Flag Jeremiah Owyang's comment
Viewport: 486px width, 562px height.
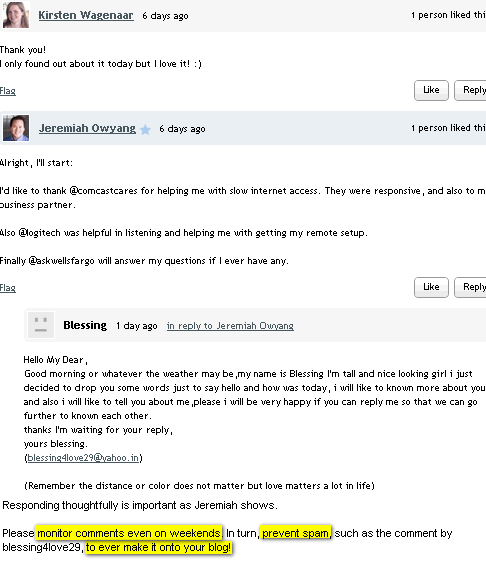8,288
